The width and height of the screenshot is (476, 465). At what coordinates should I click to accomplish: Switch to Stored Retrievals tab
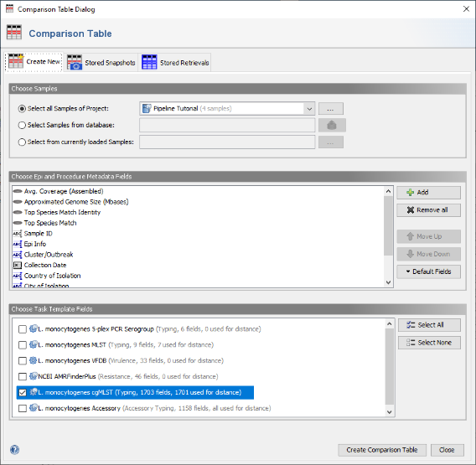(x=175, y=63)
